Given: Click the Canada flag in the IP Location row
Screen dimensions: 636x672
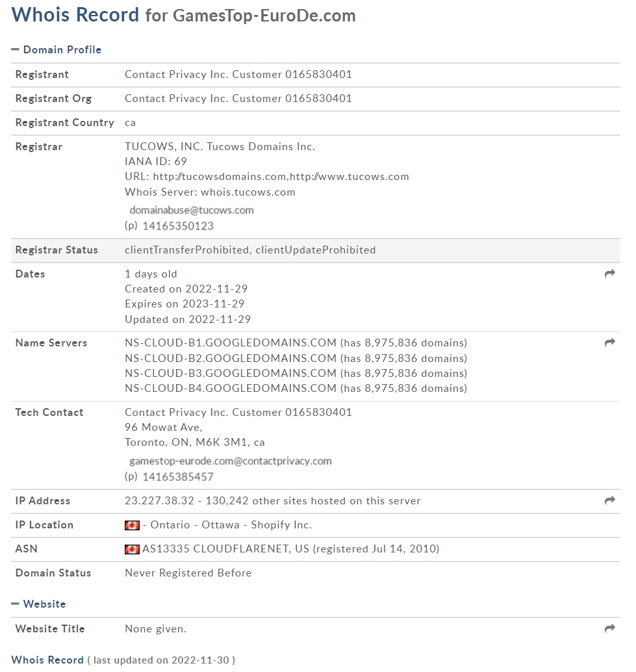Looking at the screenshot, I should (132, 525).
